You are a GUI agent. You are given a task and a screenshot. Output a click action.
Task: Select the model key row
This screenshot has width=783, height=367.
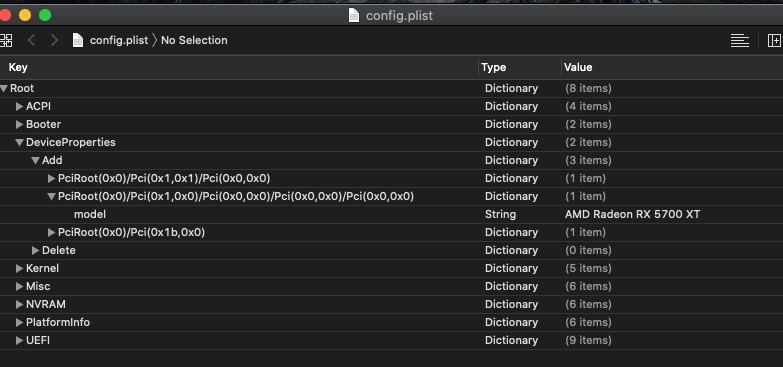click(x=392, y=214)
